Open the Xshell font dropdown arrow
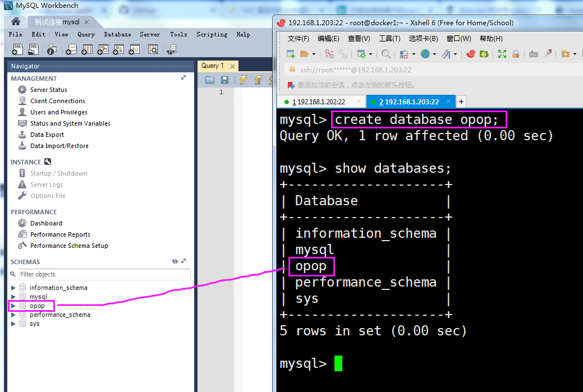 tap(455, 54)
